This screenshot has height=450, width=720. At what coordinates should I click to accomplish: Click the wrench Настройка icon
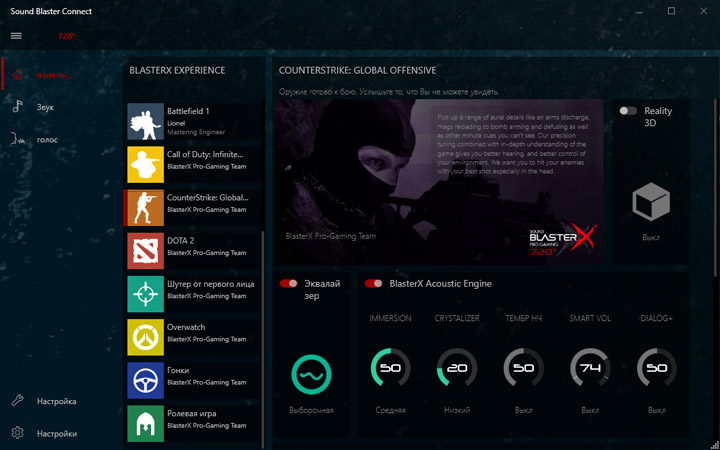click(x=17, y=400)
